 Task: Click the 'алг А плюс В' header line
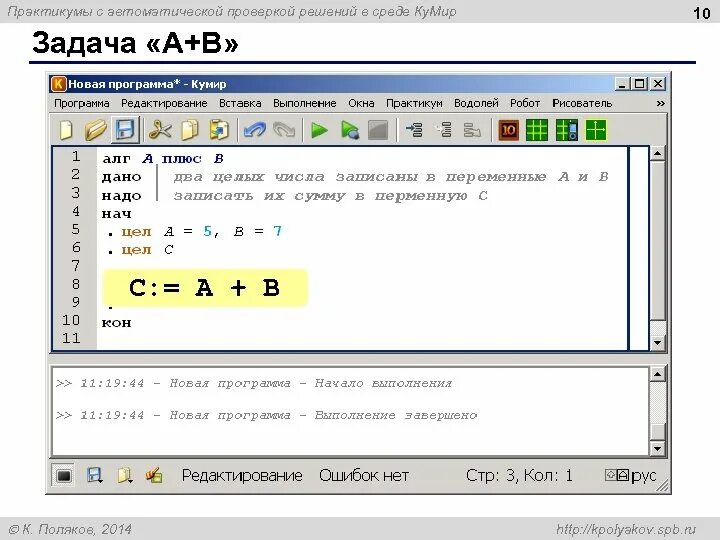pos(163,159)
